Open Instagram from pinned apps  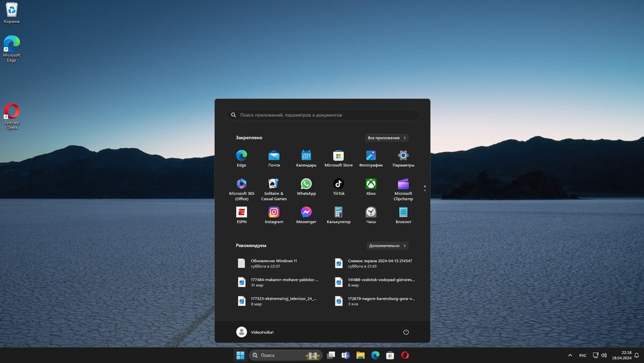point(274,215)
